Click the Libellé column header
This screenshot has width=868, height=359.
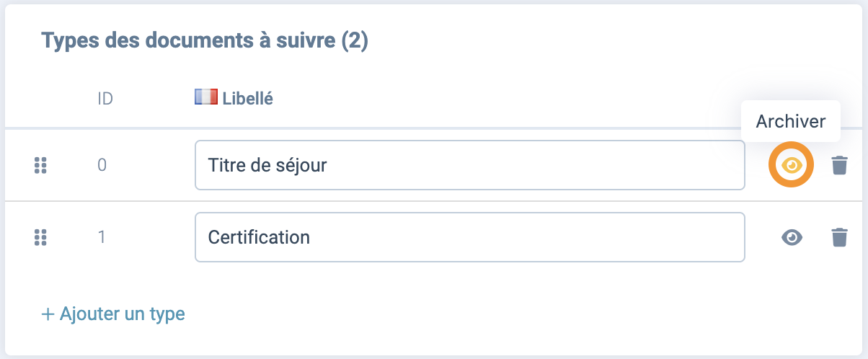tap(247, 99)
